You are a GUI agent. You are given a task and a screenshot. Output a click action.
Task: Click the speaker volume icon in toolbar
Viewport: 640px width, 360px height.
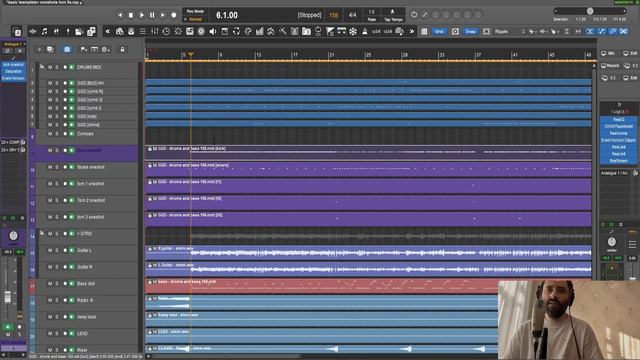click(213, 31)
